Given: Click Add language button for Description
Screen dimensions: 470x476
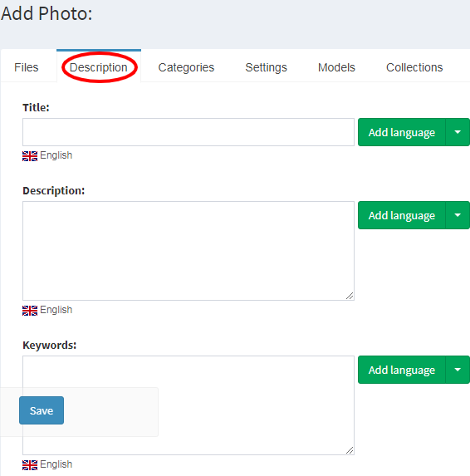Looking at the screenshot, I should click(x=401, y=215).
